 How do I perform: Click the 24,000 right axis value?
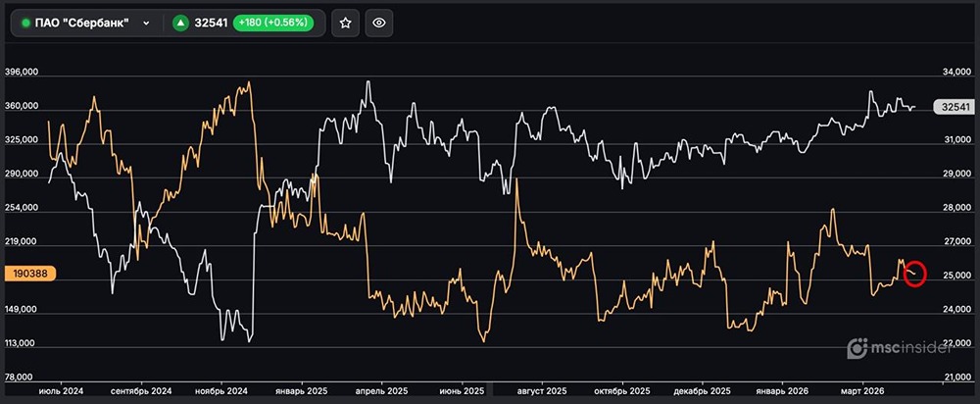[956, 309]
